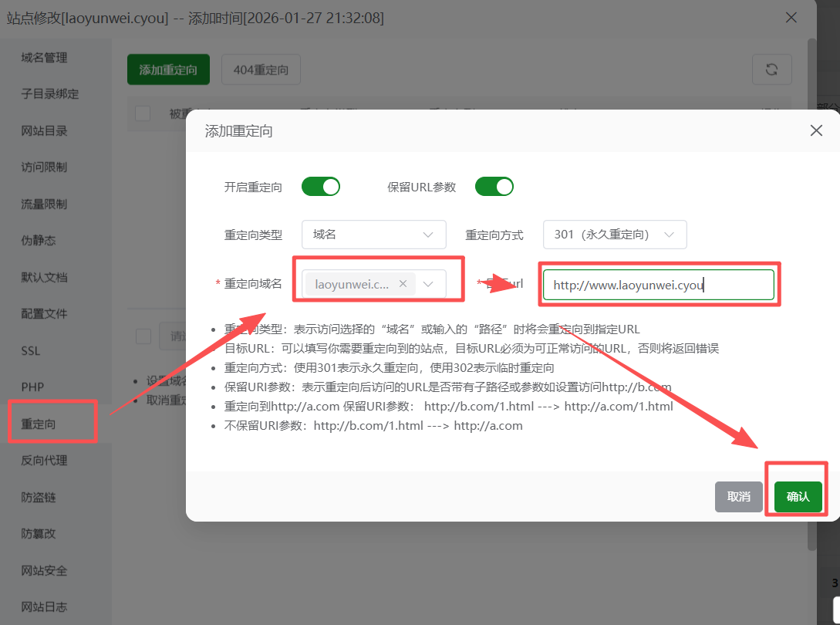The width and height of the screenshot is (840, 625).
Task: Toggle the 开启重定向 switch
Action: pyautogui.click(x=320, y=187)
